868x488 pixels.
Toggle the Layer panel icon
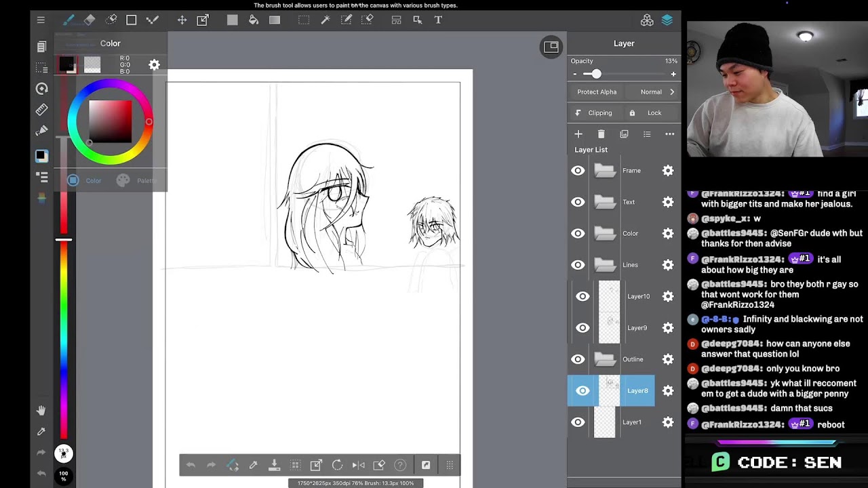tap(667, 20)
